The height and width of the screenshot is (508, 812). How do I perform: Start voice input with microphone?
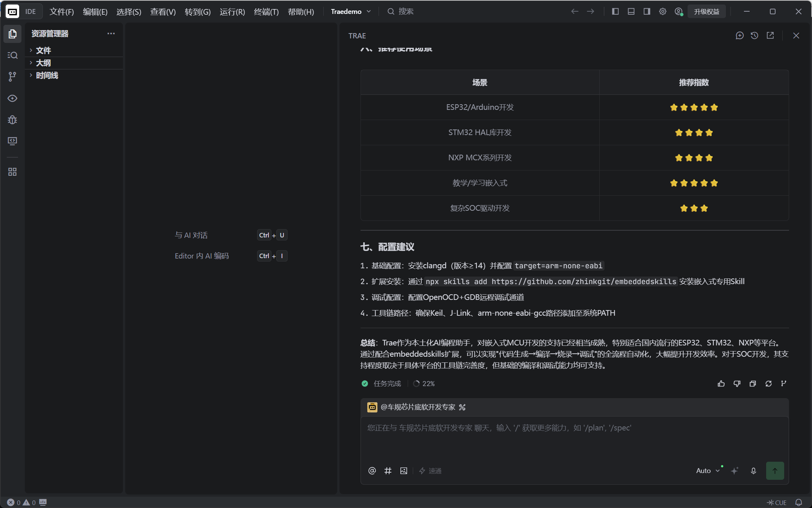(x=753, y=471)
